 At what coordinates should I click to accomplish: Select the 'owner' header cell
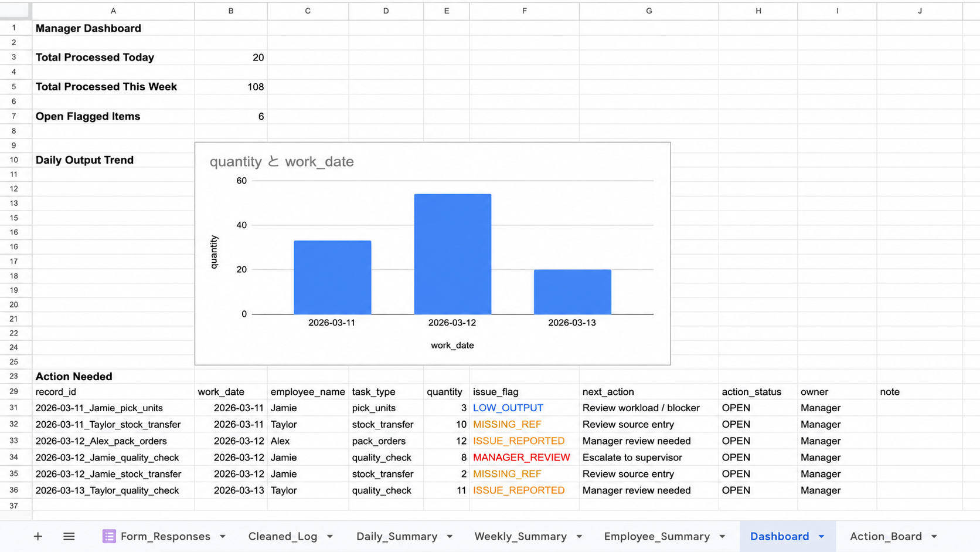[837, 392]
